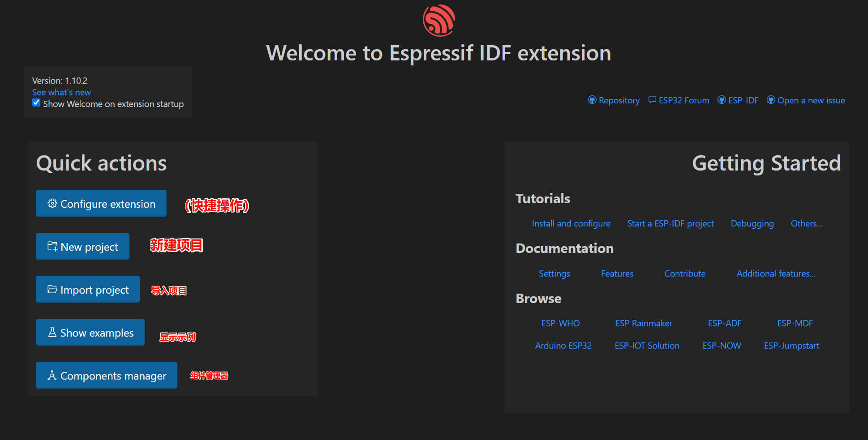Viewport: 868px width, 440px height.
Task: Browse ESP-Jumpstart link
Action: point(791,346)
